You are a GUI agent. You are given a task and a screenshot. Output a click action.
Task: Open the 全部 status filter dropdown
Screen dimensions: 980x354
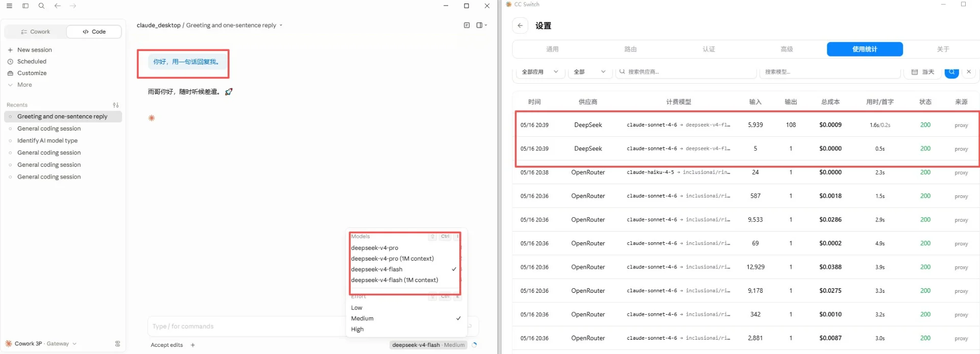(590, 72)
